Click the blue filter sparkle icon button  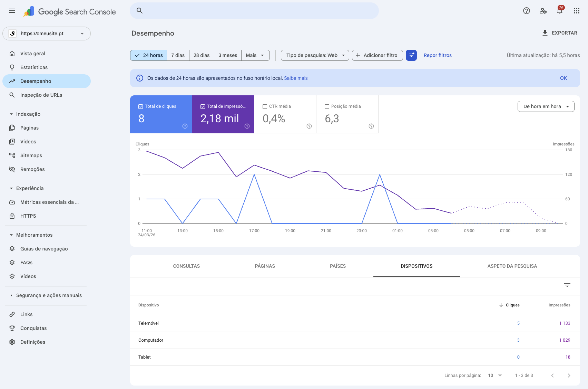click(411, 55)
